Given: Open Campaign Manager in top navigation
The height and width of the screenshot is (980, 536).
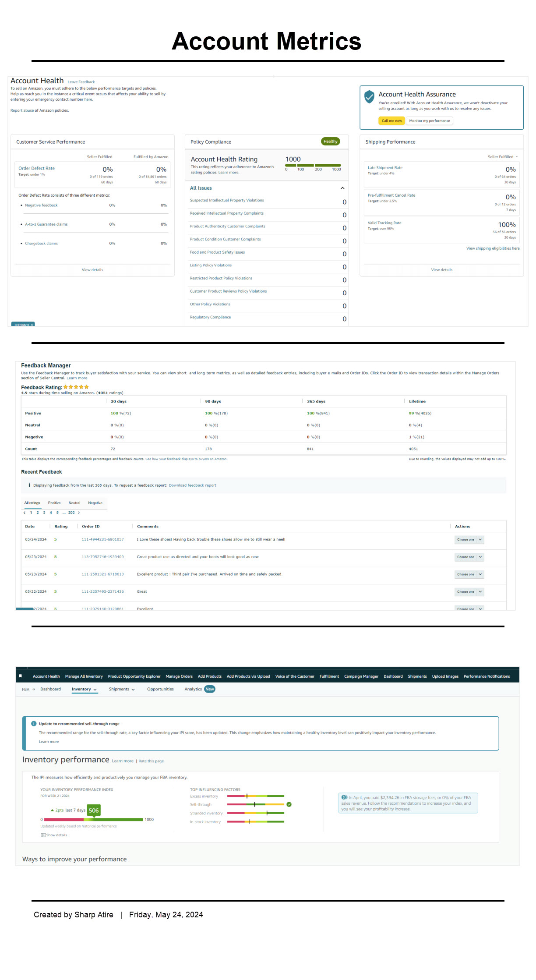Looking at the screenshot, I should click(361, 676).
